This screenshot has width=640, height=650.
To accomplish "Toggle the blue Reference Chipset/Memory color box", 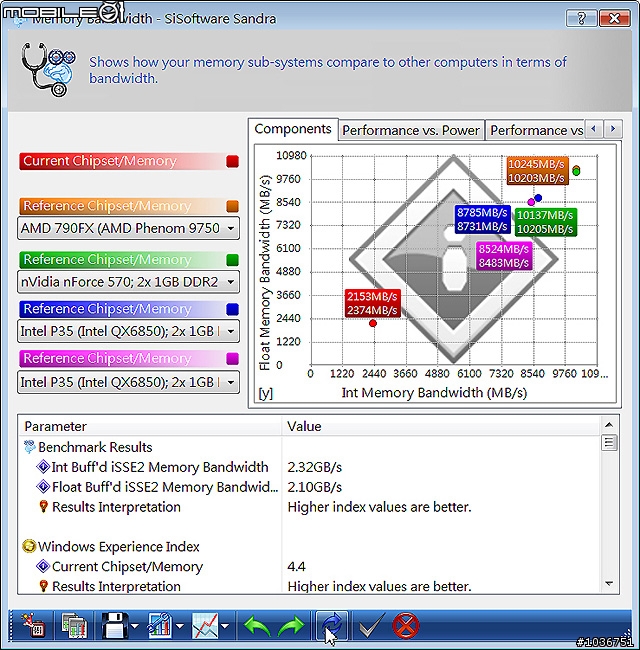I will (233, 309).
